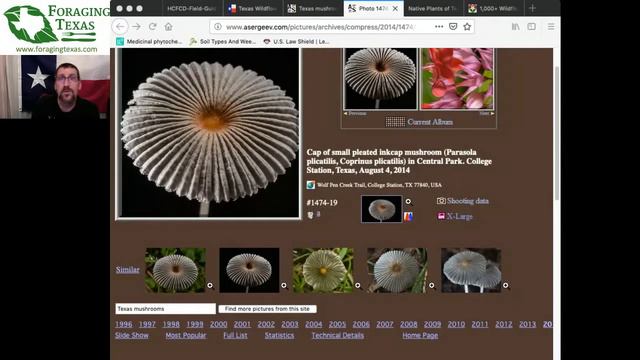Image resolution: width=640 pixels, height=360 pixels.
Task: Open the Statistics link
Action: point(279,336)
